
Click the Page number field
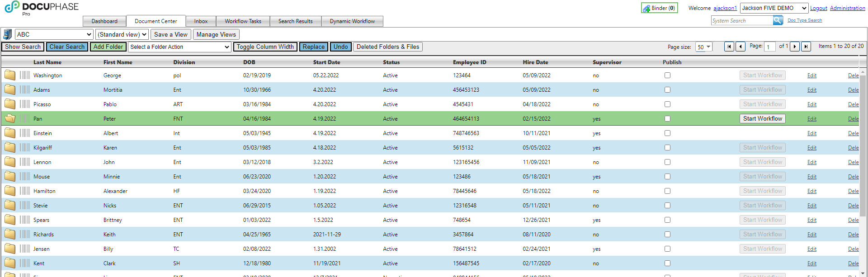click(770, 47)
